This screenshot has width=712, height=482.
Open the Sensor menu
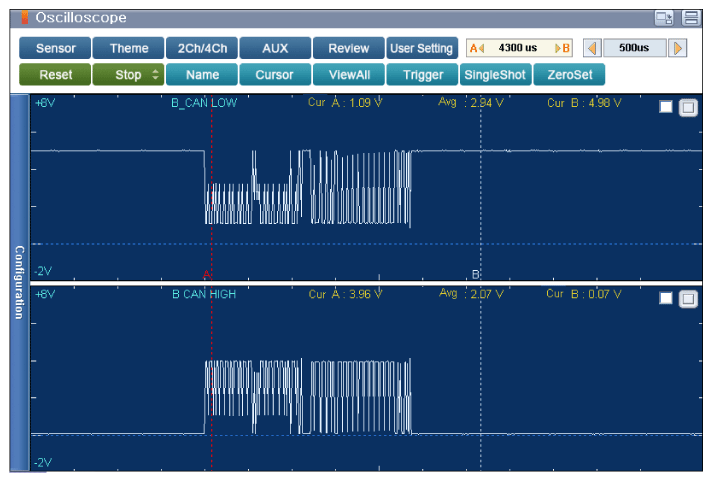click(x=55, y=48)
